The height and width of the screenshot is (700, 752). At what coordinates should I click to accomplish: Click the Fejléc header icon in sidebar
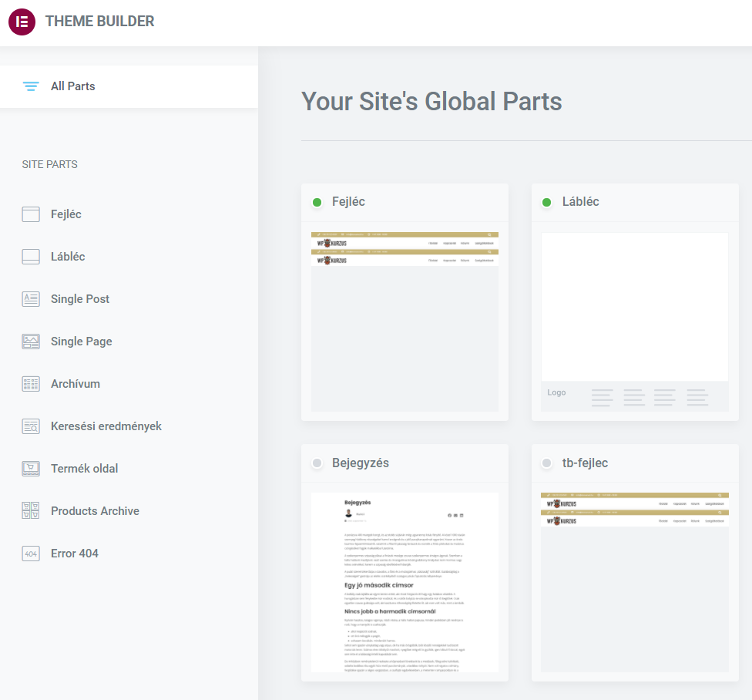click(31, 214)
